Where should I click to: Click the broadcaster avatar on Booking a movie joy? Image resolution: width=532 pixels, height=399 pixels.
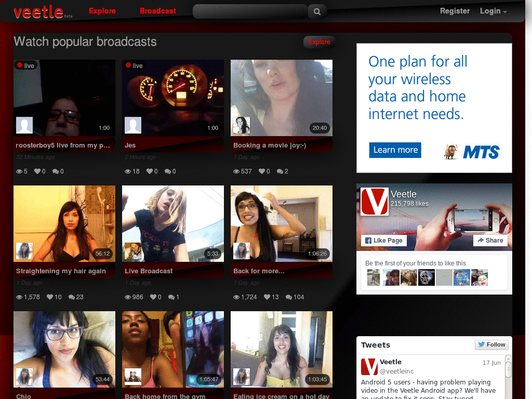click(242, 125)
